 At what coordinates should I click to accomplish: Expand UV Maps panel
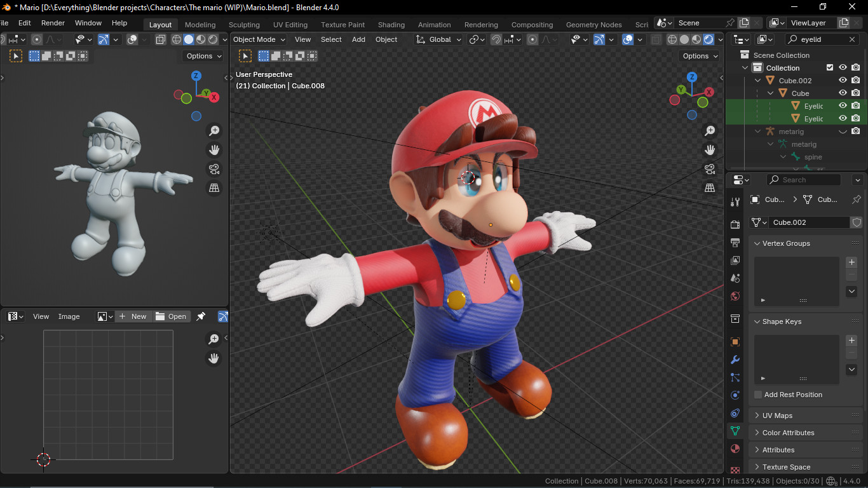pyautogui.click(x=757, y=416)
